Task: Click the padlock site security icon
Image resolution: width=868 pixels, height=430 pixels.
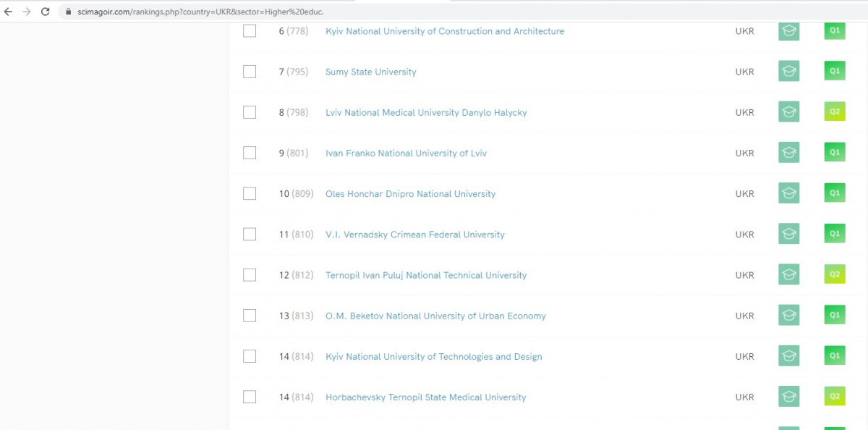Action: [x=69, y=12]
